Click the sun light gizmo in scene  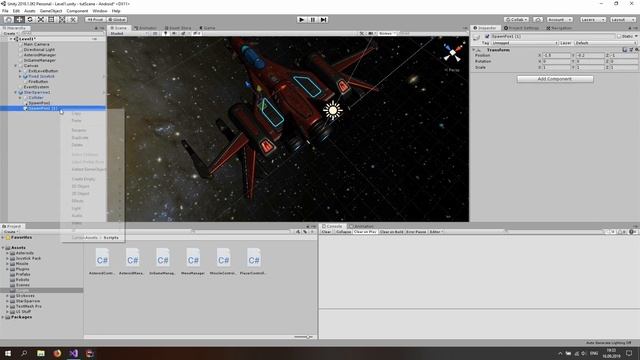pyautogui.click(x=333, y=110)
